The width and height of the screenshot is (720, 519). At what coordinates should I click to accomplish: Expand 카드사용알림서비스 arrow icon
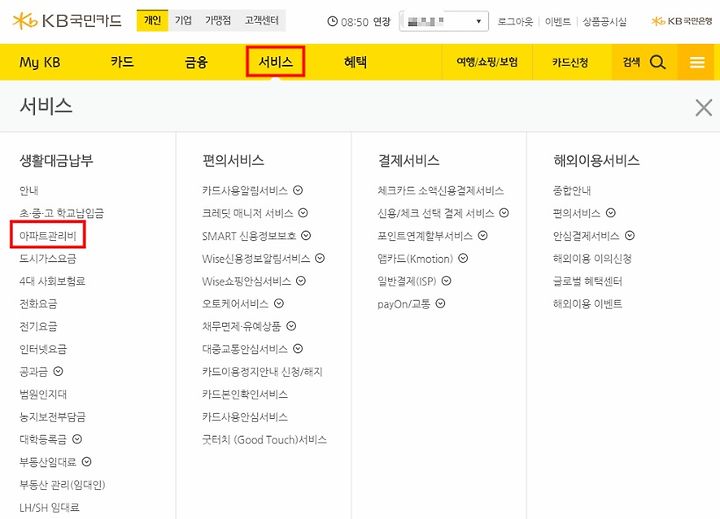click(298, 190)
